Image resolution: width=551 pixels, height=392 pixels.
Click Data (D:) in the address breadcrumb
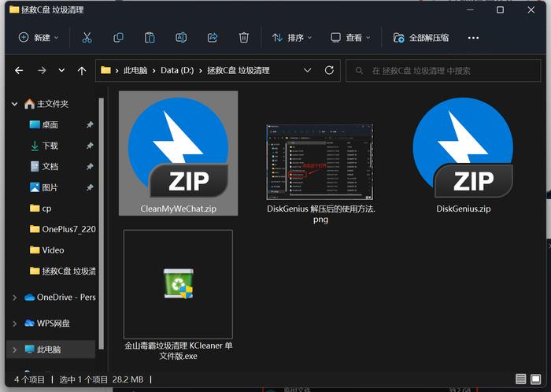tap(177, 71)
